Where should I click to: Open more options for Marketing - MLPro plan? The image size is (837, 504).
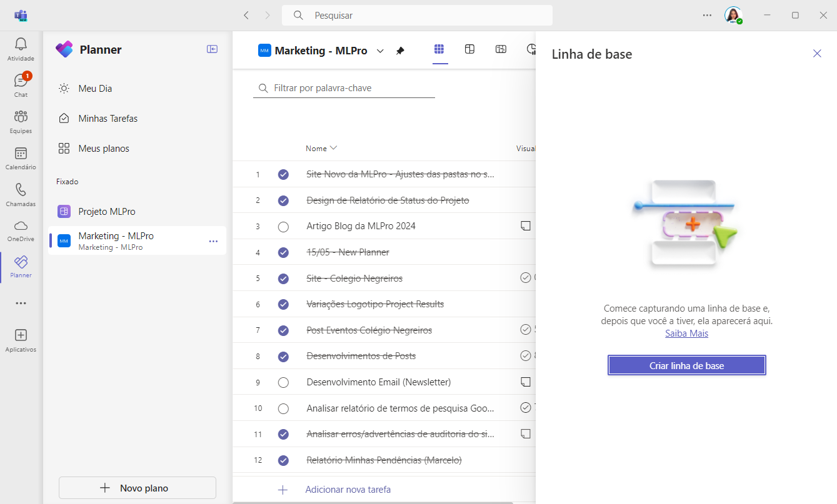click(x=213, y=241)
